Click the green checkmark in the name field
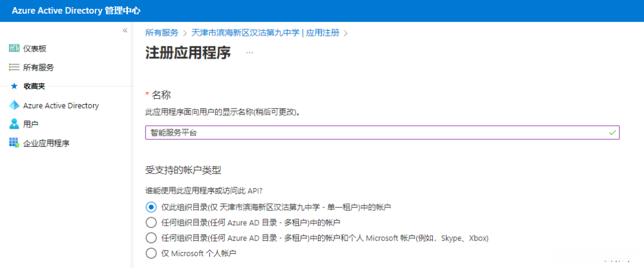 612,133
